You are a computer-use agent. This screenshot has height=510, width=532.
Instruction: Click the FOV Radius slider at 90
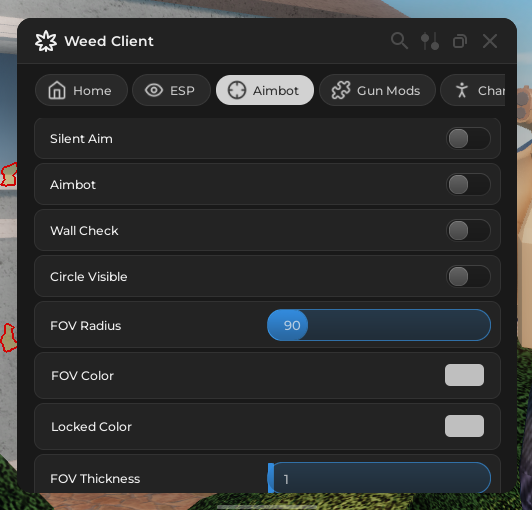pos(379,325)
